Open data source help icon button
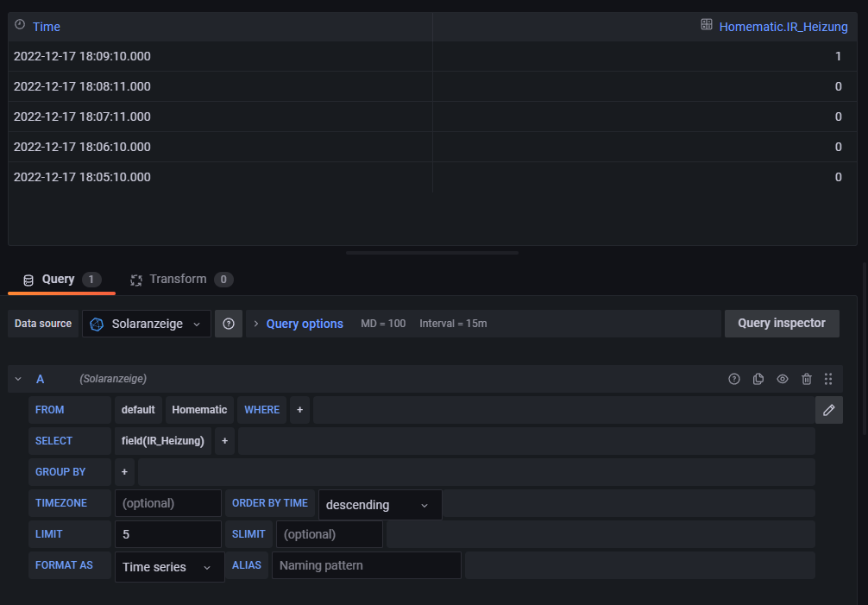The height and width of the screenshot is (605, 868). tap(229, 324)
